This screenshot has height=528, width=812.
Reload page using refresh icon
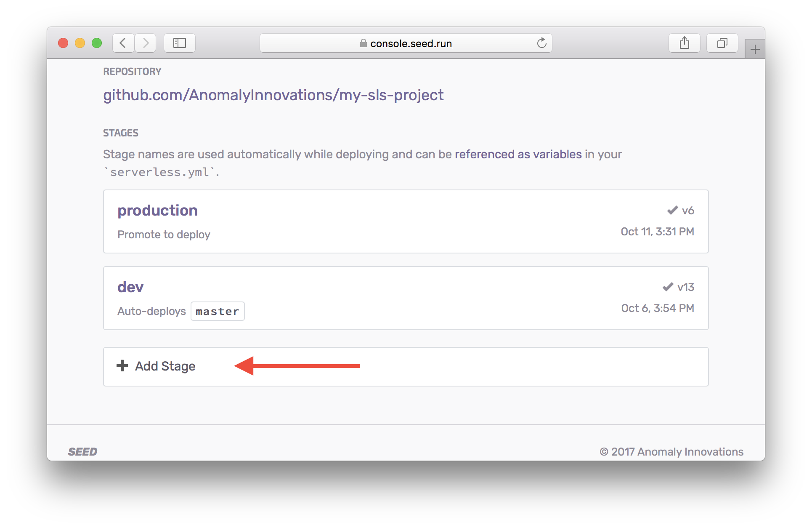tap(541, 43)
